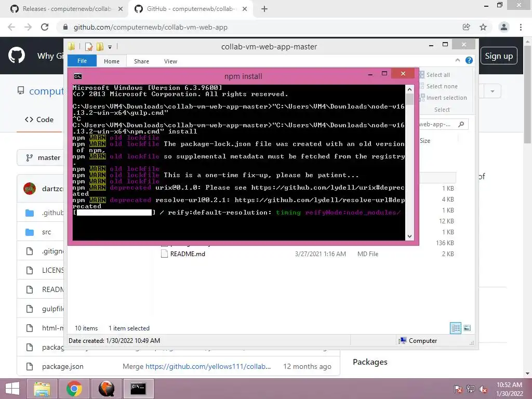Open Windows Start button
Screen dimensions: 532x399
[12, 389]
